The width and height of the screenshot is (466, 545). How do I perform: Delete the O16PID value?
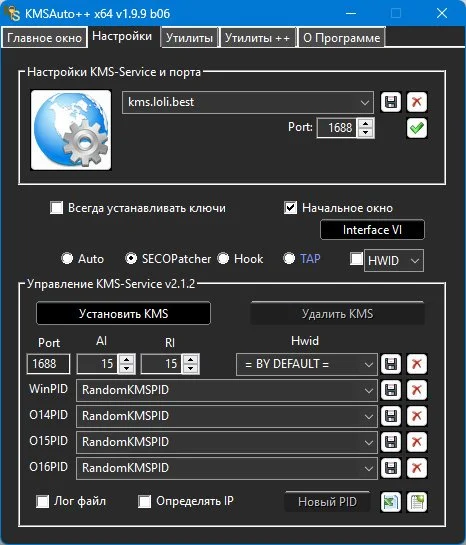pyautogui.click(x=417, y=468)
